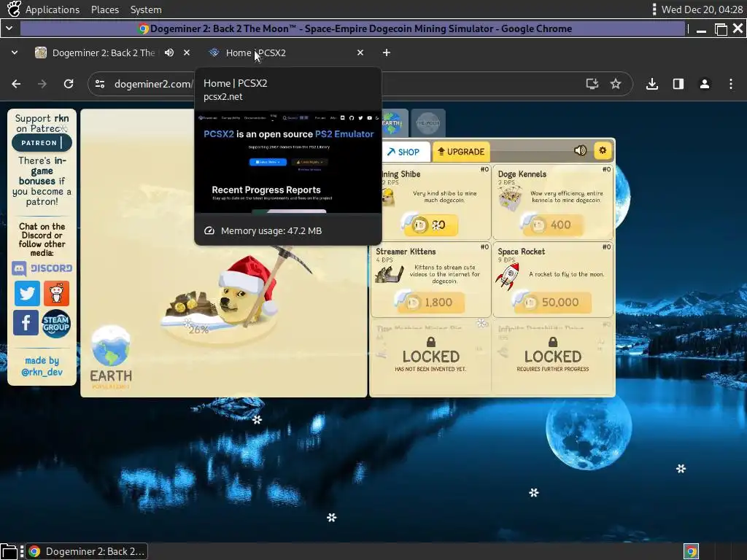
Task: Expand the tab search dropdown arrow
Action: [x=15, y=52]
